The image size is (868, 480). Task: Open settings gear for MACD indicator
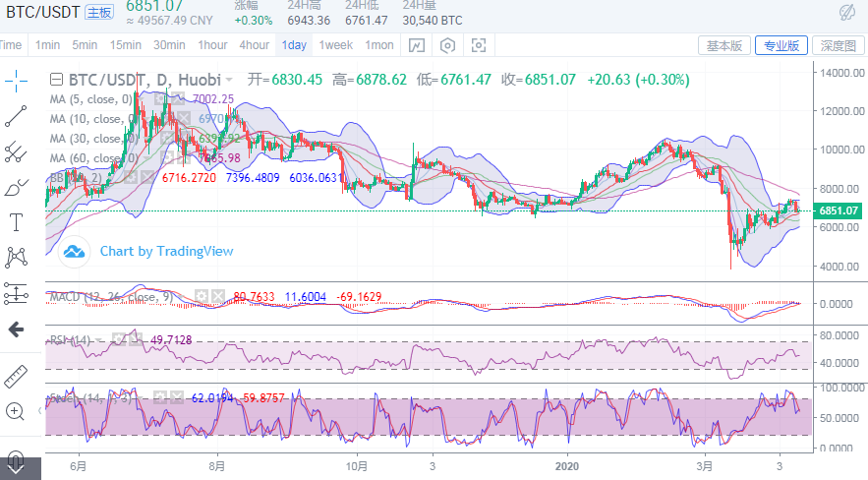[202, 297]
